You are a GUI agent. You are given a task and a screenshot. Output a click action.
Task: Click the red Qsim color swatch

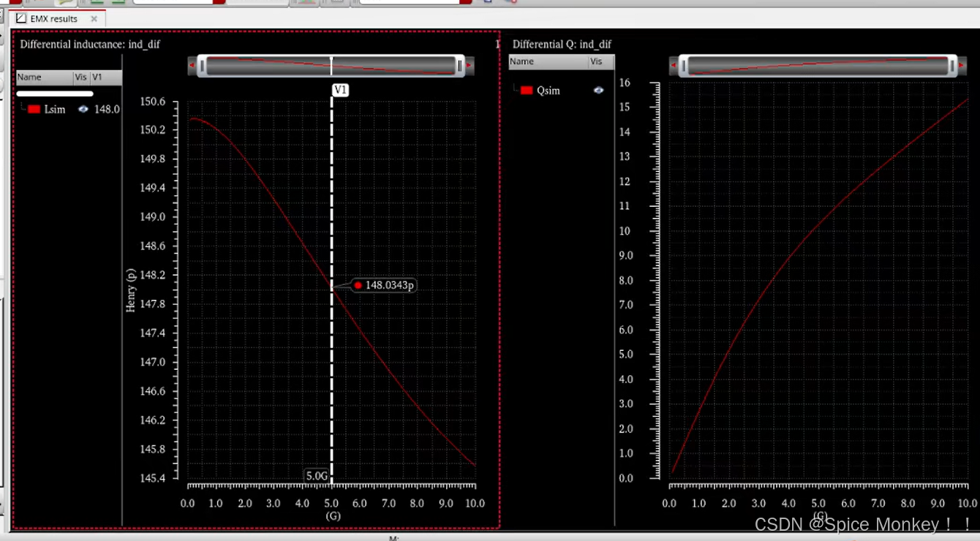point(527,91)
